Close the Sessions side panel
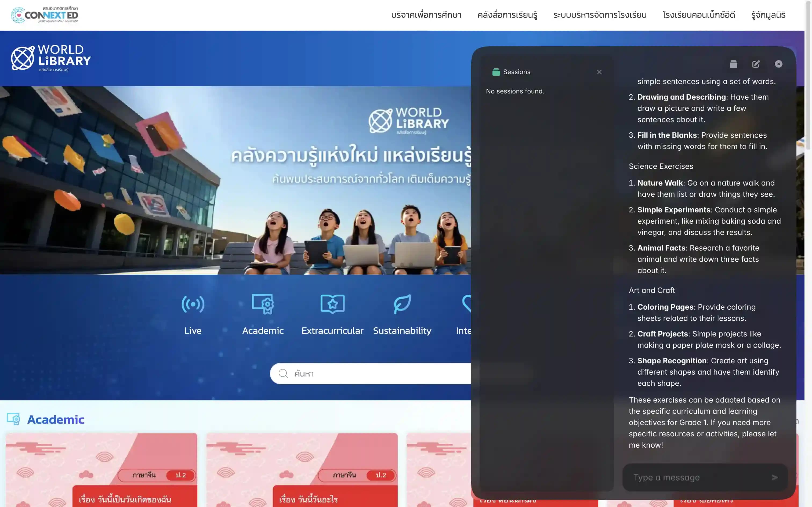The height and width of the screenshot is (507, 812). point(599,72)
